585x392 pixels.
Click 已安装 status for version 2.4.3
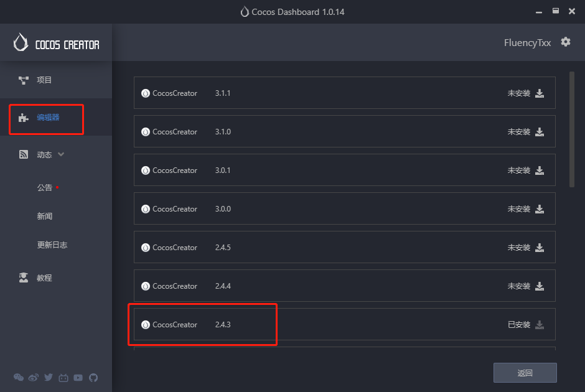[x=519, y=325]
